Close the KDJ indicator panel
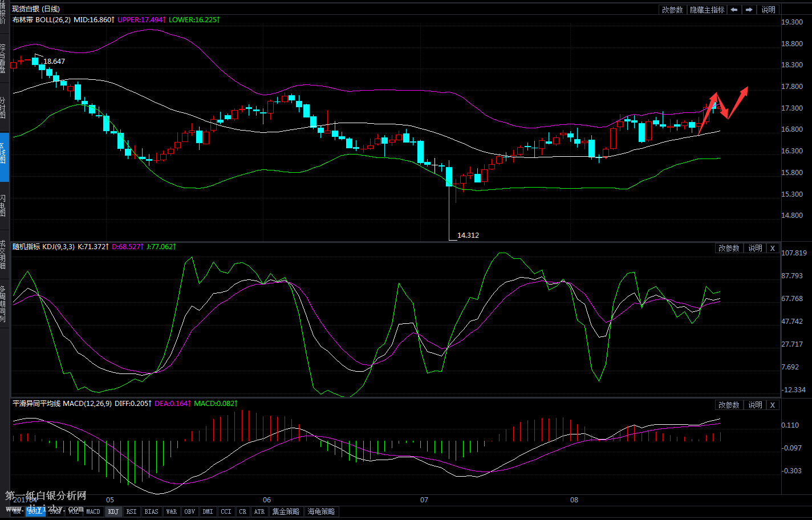Screen dimensions: 812x520 pyautogui.click(x=772, y=248)
